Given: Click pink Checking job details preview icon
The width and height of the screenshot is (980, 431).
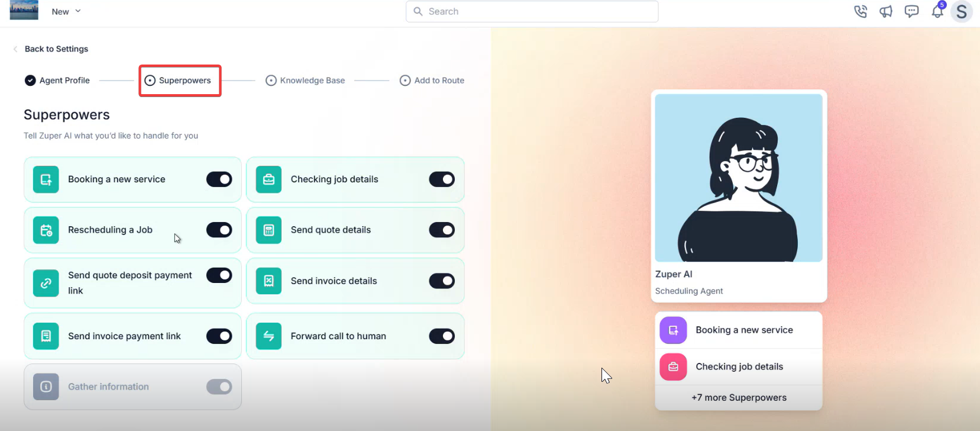Looking at the screenshot, I should coord(673,367).
